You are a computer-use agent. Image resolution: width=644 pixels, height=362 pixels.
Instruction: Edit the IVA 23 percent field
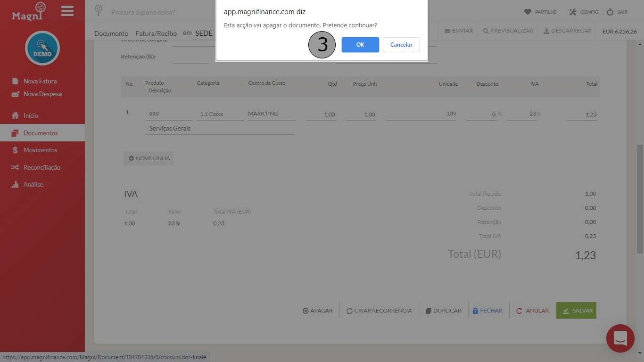pos(521,114)
